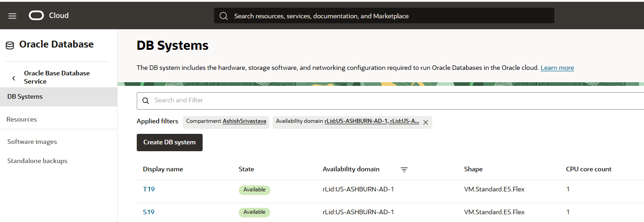Open Standalone backups in the sidebar
The height and width of the screenshot is (222, 644).
point(37,161)
